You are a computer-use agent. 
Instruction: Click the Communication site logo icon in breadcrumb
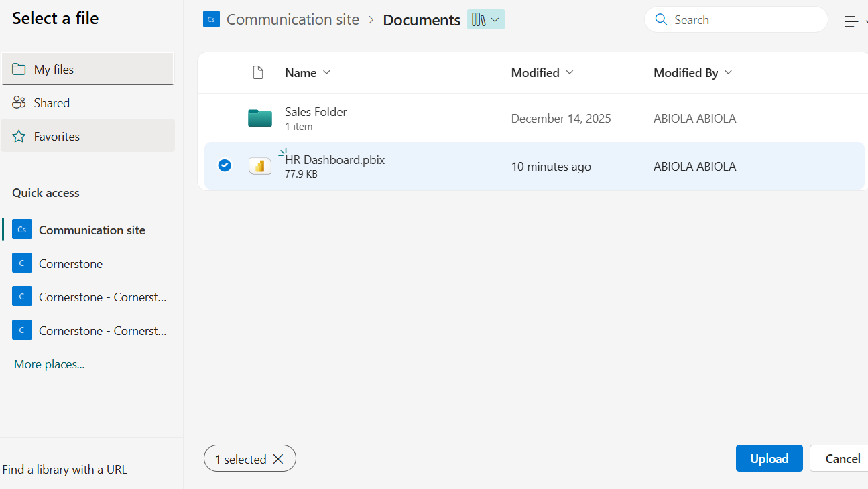(x=211, y=19)
